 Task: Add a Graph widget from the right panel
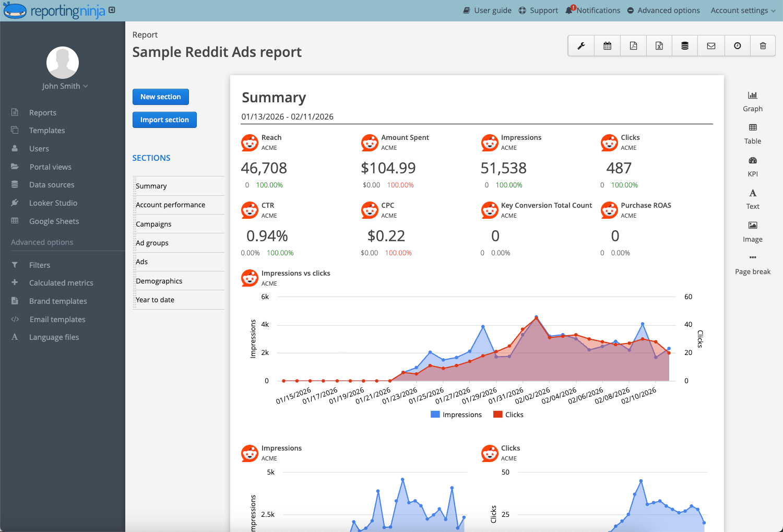(x=752, y=101)
